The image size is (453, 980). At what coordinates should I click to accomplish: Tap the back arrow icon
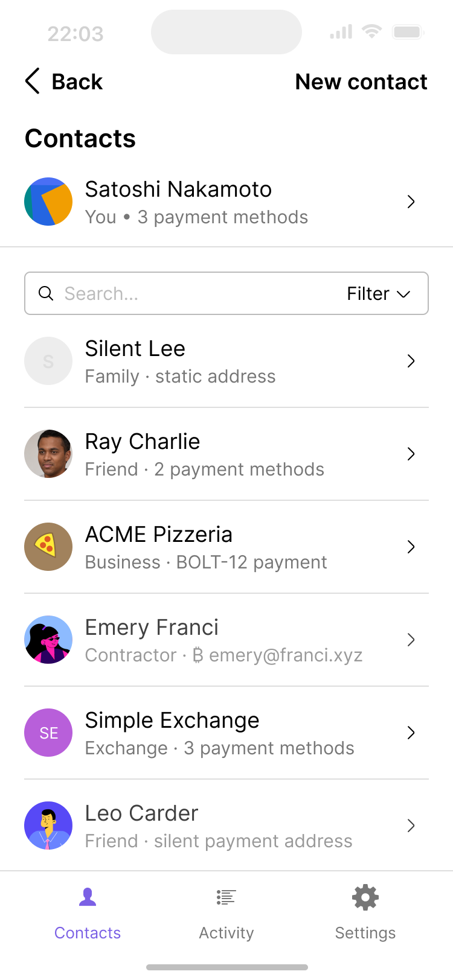[33, 81]
